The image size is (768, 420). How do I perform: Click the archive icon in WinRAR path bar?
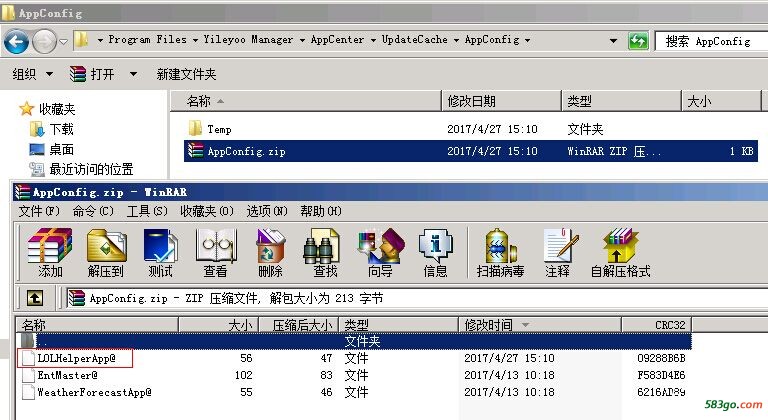click(77, 298)
